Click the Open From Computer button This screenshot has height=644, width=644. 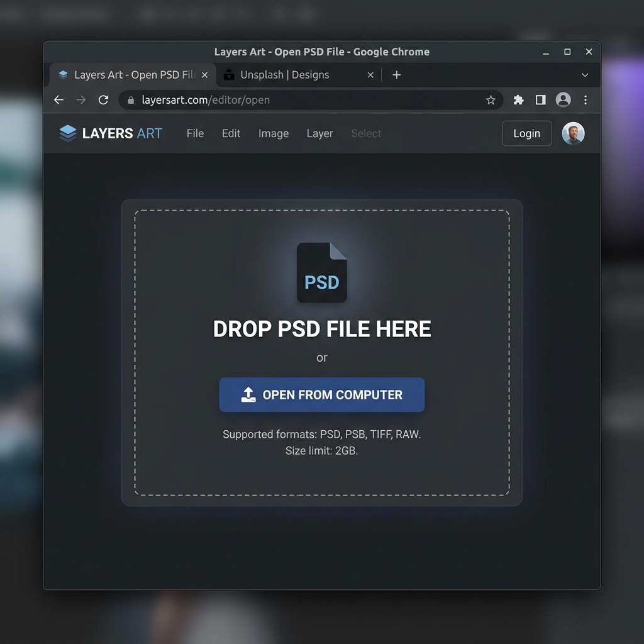(x=321, y=395)
